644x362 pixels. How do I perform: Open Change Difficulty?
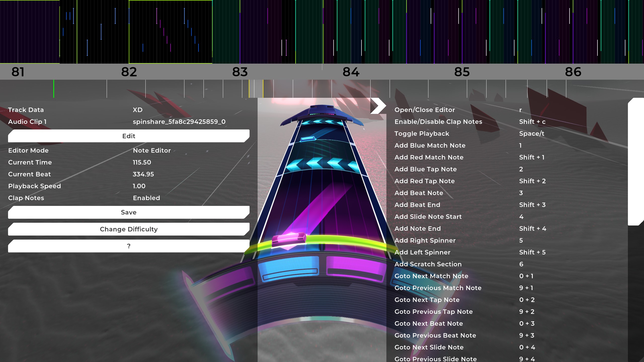129,229
